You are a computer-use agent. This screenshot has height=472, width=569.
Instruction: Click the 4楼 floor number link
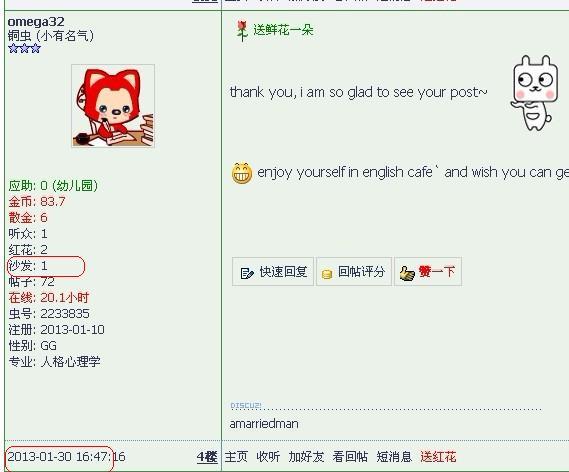pyautogui.click(x=207, y=457)
